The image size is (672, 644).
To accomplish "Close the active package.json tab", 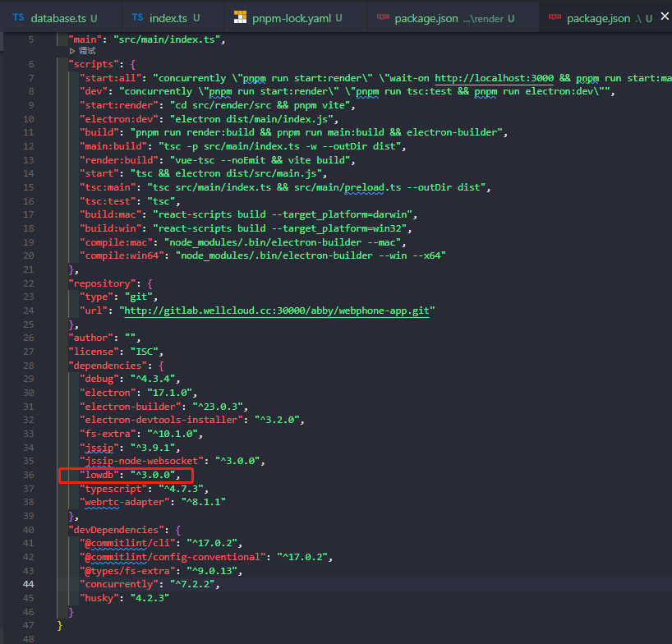I will (x=665, y=16).
